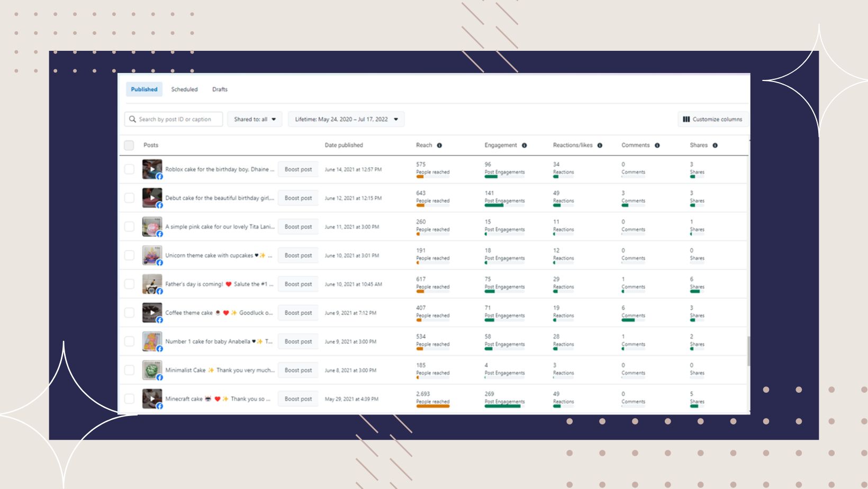The image size is (868, 489).
Task: Open the Coffee theme cake thumbnail
Action: pos(152,313)
